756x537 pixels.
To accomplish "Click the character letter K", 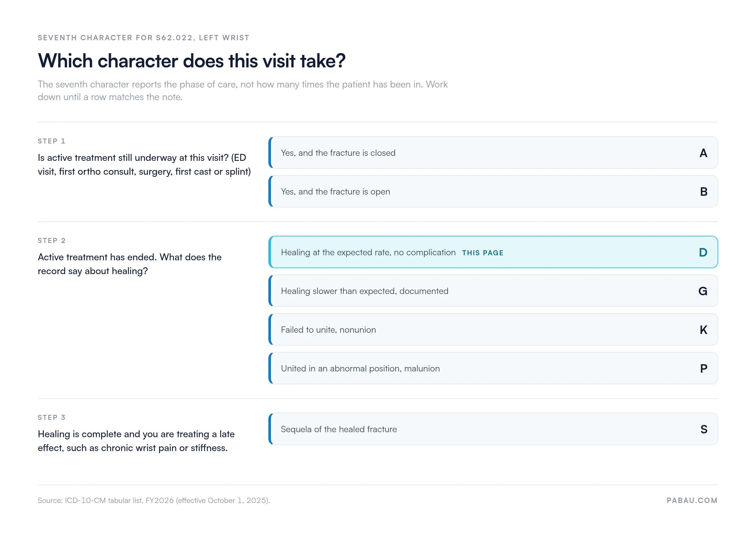I will [x=703, y=330].
